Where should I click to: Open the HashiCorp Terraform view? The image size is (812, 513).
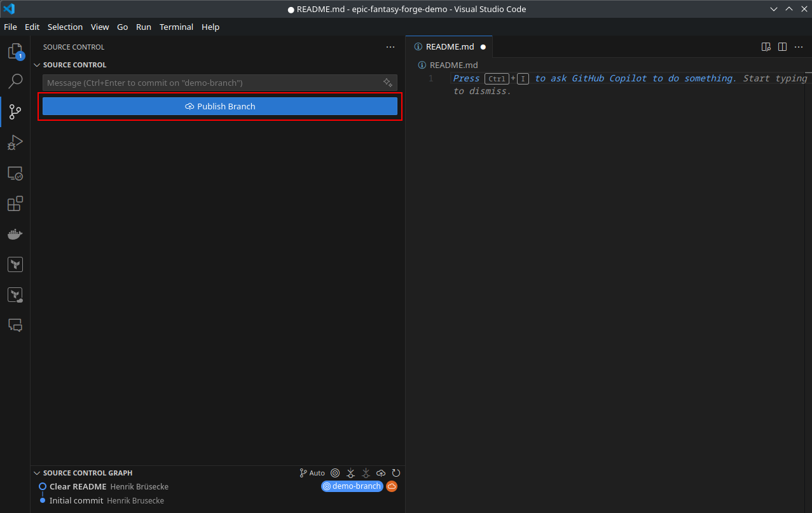(15, 264)
